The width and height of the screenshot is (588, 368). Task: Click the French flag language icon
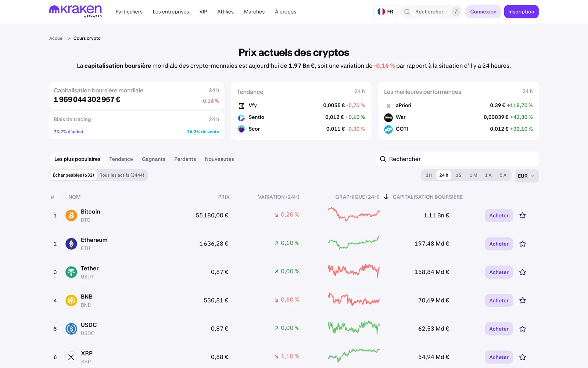(381, 12)
